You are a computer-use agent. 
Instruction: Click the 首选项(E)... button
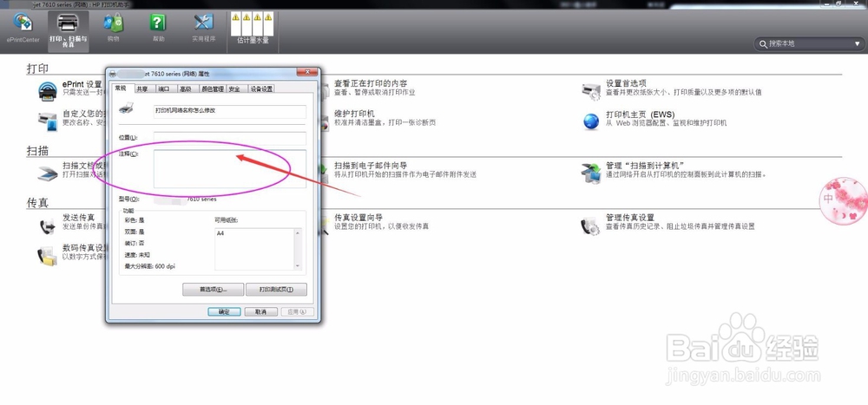coord(213,290)
